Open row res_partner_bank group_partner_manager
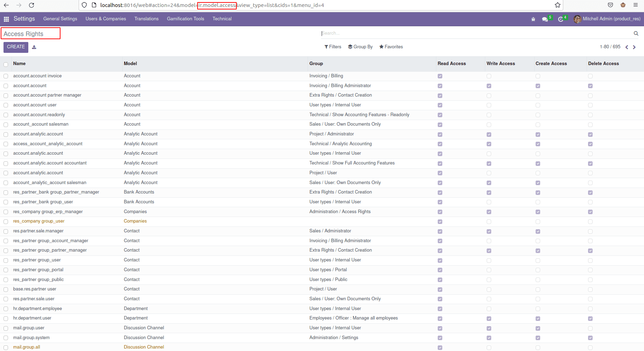Screen dimensions: 644x351 tap(56, 192)
